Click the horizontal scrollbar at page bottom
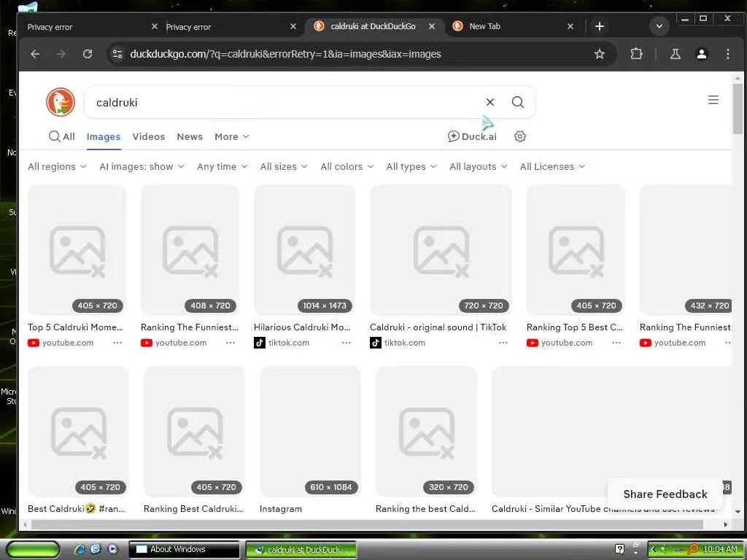Image resolution: width=747 pixels, height=560 pixels. click(x=367, y=524)
